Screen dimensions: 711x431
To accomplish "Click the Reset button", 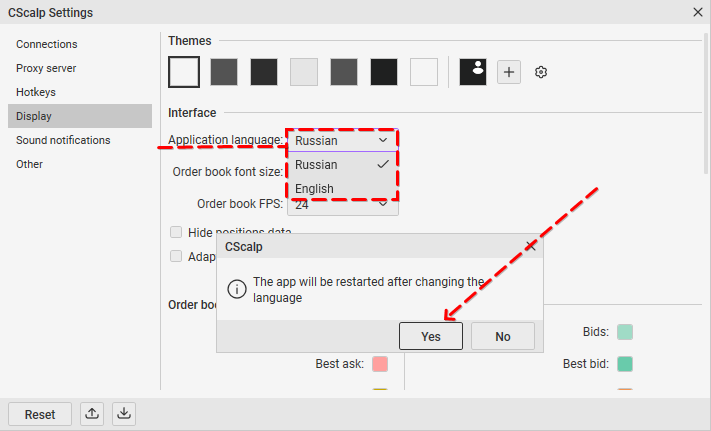I will pyautogui.click(x=40, y=414).
